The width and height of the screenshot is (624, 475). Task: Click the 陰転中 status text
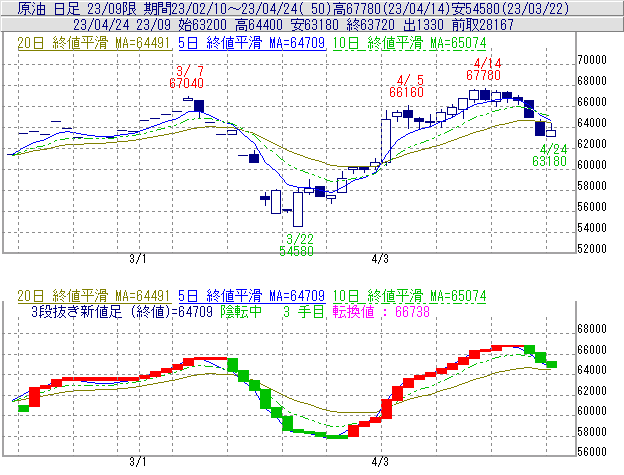click(x=241, y=311)
